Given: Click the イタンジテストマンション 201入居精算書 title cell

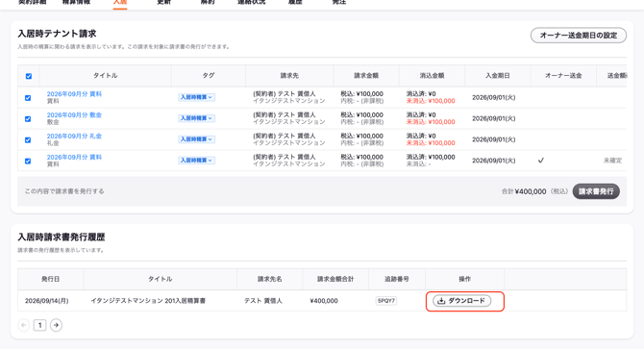Looking at the screenshot, I should [148, 301].
